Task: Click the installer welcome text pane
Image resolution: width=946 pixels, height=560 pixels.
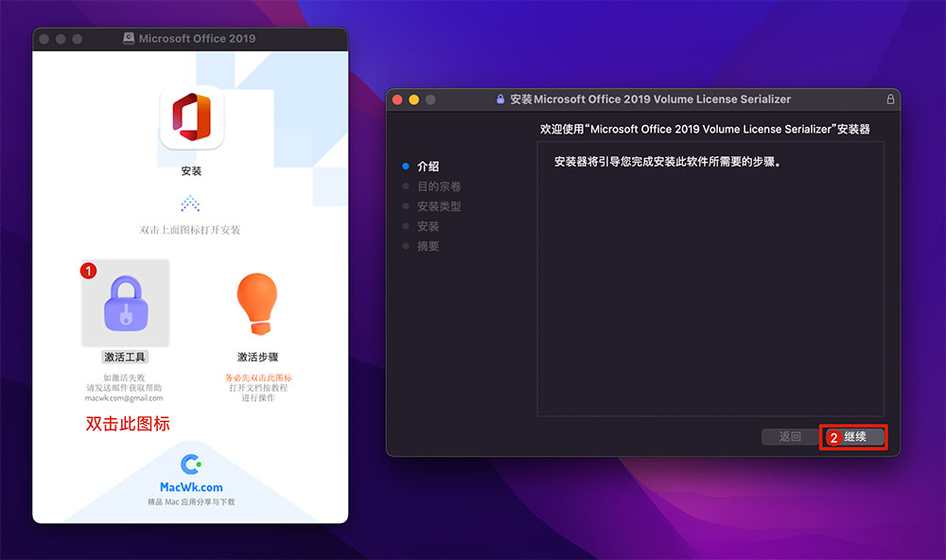Action: (710, 279)
